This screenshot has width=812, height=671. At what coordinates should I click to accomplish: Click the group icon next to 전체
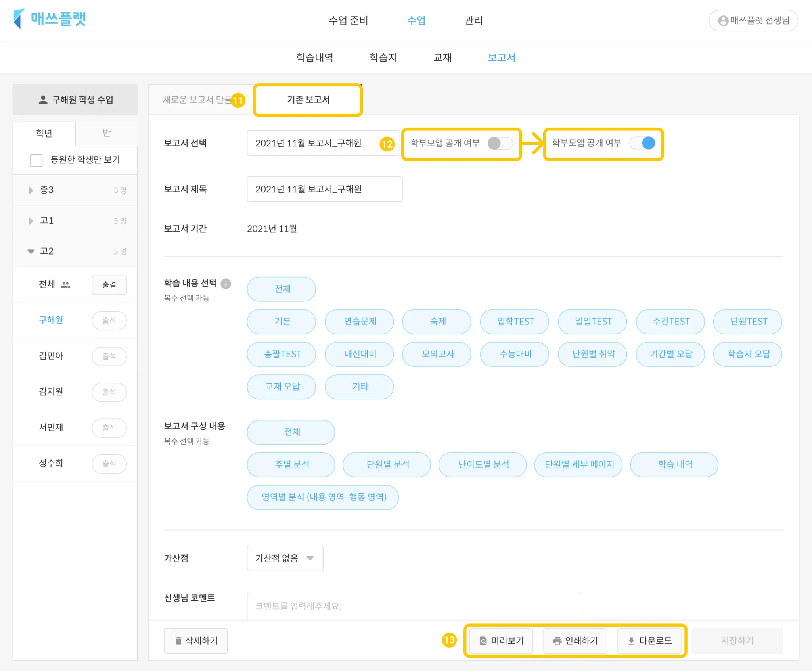65,285
